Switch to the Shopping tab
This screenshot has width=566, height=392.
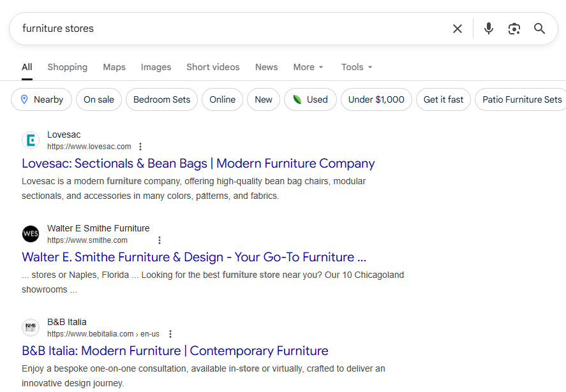point(67,67)
